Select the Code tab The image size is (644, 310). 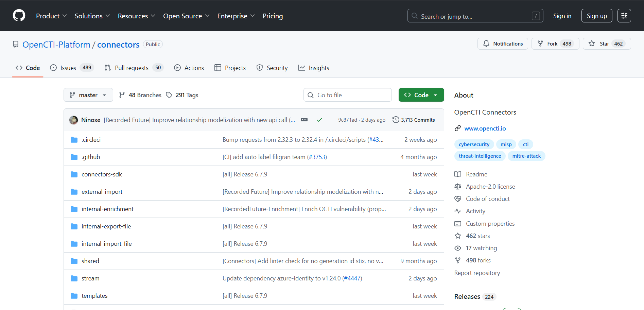click(x=28, y=68)
